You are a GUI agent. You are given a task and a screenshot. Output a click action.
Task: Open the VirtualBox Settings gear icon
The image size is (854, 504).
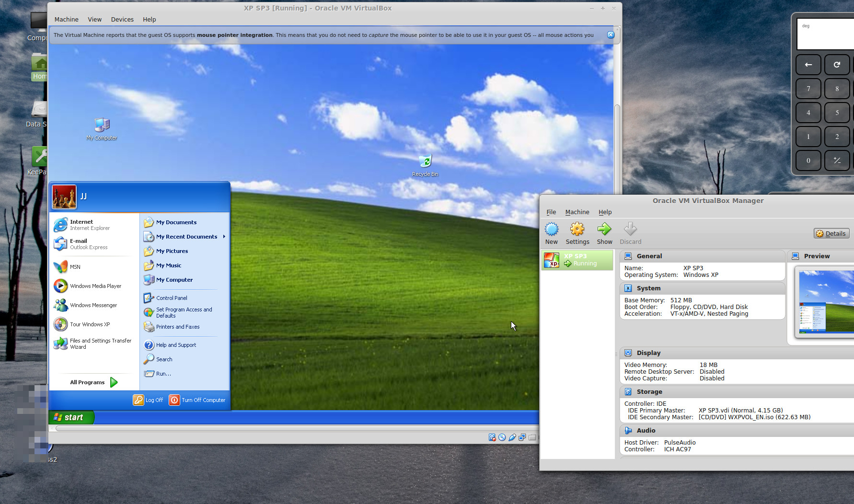click(x=577, y=229)
